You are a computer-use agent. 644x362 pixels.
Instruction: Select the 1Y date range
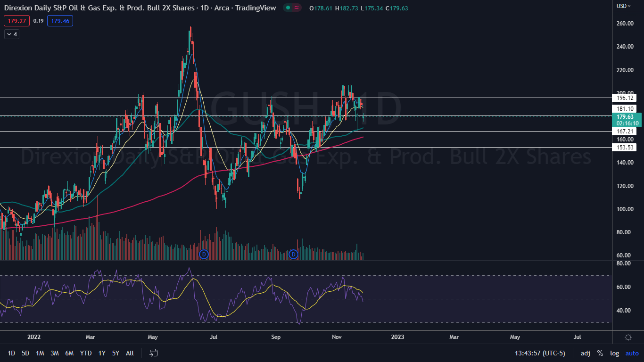(102, 353)
